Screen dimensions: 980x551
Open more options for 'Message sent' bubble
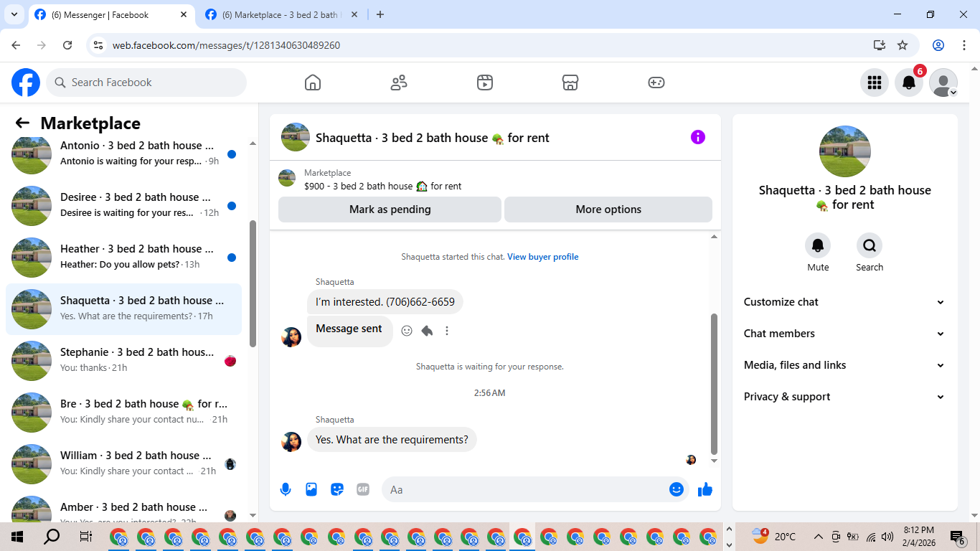[x=447, y=331]
